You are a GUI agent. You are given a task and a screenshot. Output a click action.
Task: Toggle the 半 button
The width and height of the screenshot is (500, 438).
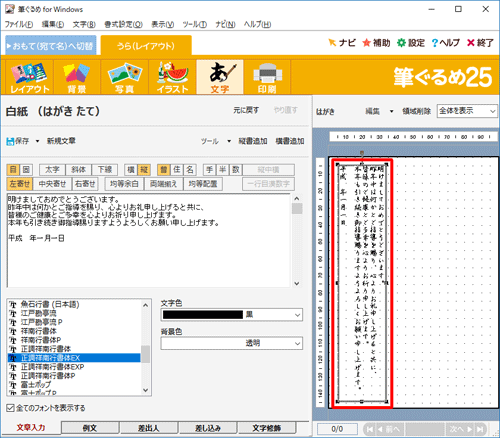[x=222, y=170]
